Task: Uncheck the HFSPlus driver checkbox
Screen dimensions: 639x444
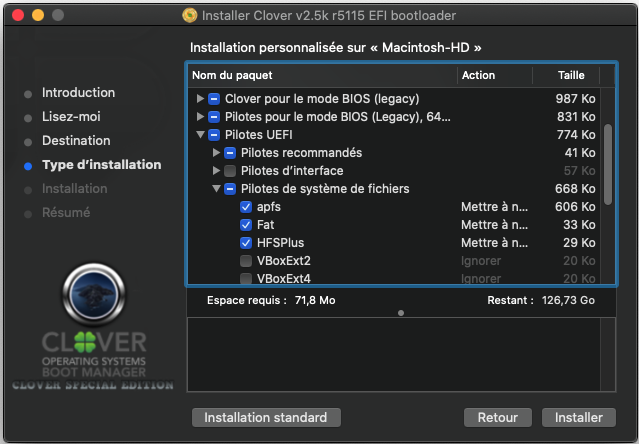Action: pos(246,243)
